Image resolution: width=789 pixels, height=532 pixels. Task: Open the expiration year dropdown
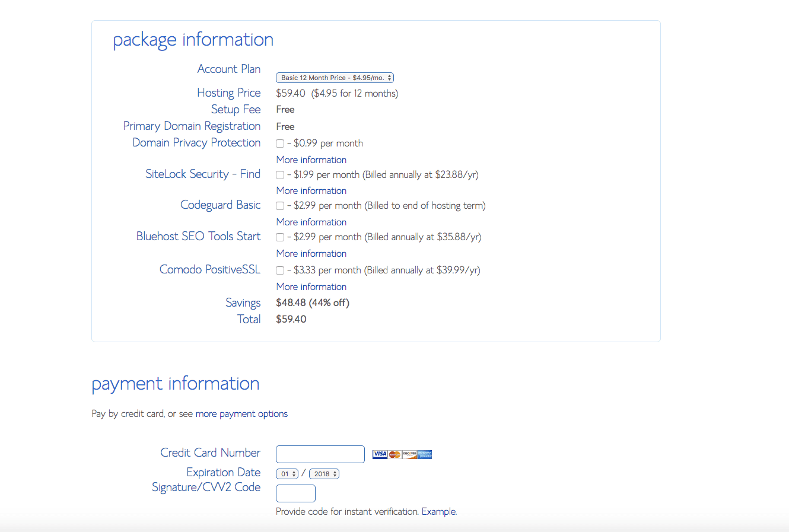coord(324,474)
